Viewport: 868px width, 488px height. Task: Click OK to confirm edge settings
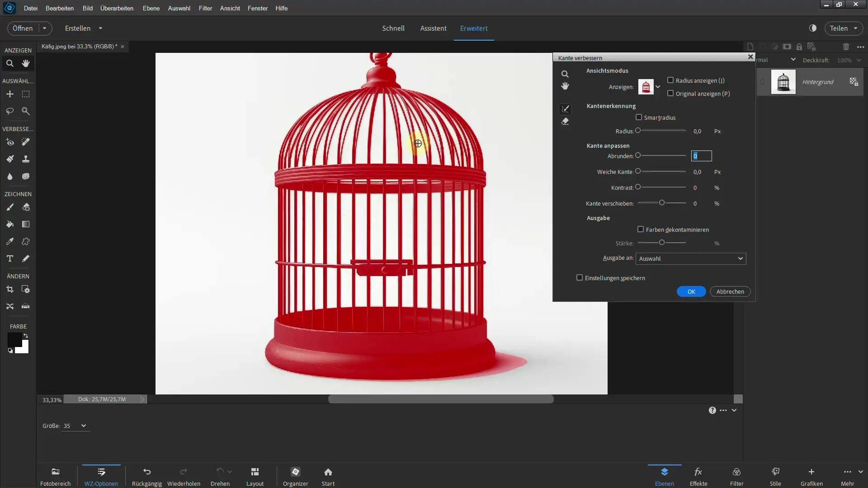pyautogui.click(x=691, y=291)
